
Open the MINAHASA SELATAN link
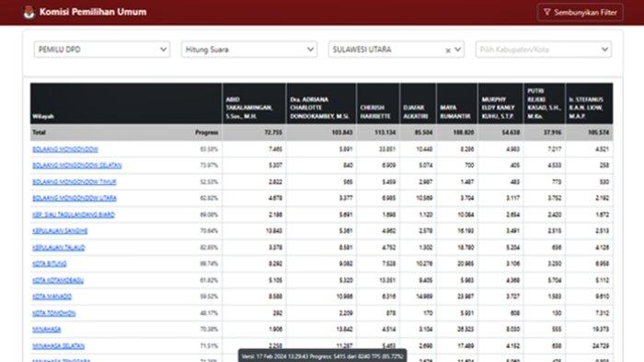click(58, 345)
